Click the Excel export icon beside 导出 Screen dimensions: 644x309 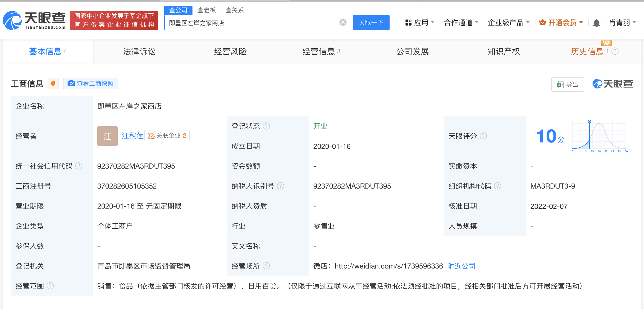click(x=561, y=84)
